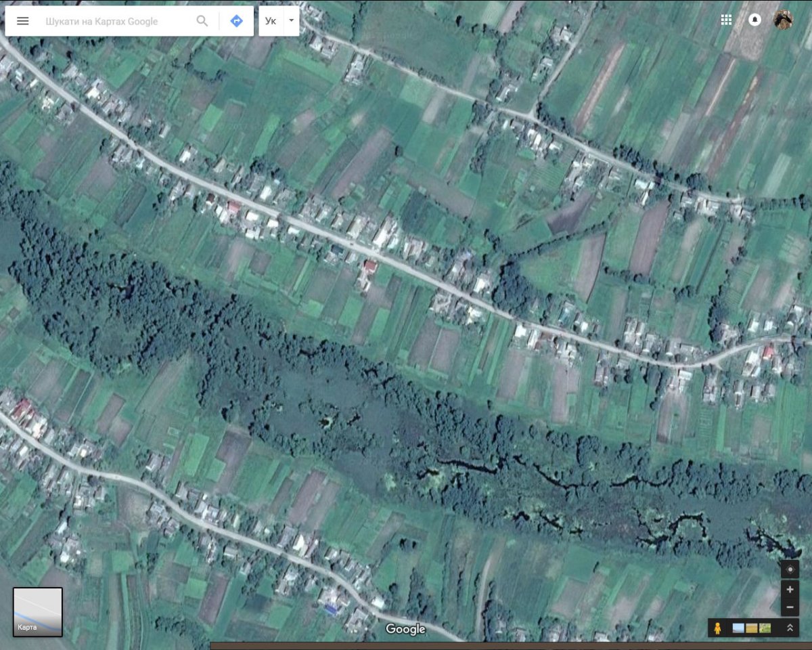This screenshot has width=812, height=650.
Task: Open the Google apps grid
Action: pyautogui.click(x=726, y=20)
